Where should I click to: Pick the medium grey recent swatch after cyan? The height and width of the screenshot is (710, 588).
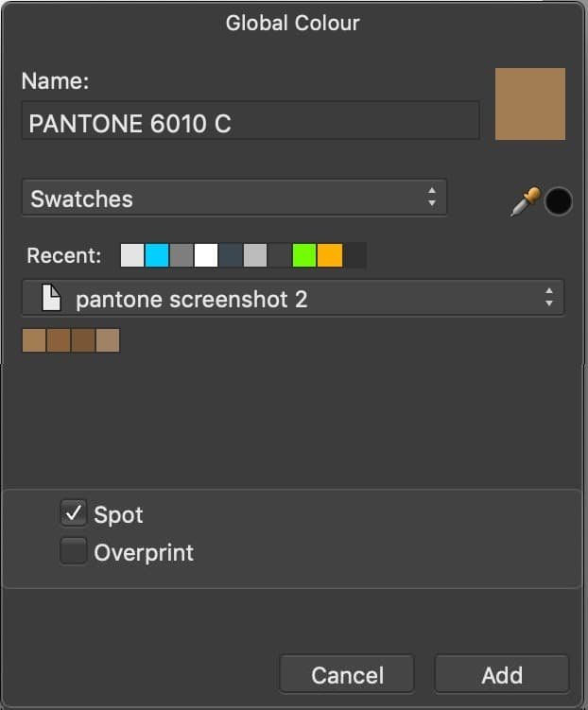[x=182, y=255]
